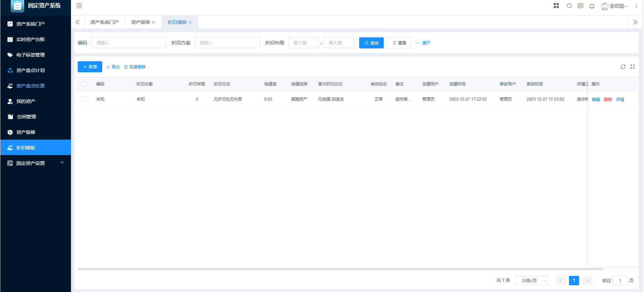Collapse the sidebar with the hamburger icon
The image size is (644, 292).
click(79, 6)
